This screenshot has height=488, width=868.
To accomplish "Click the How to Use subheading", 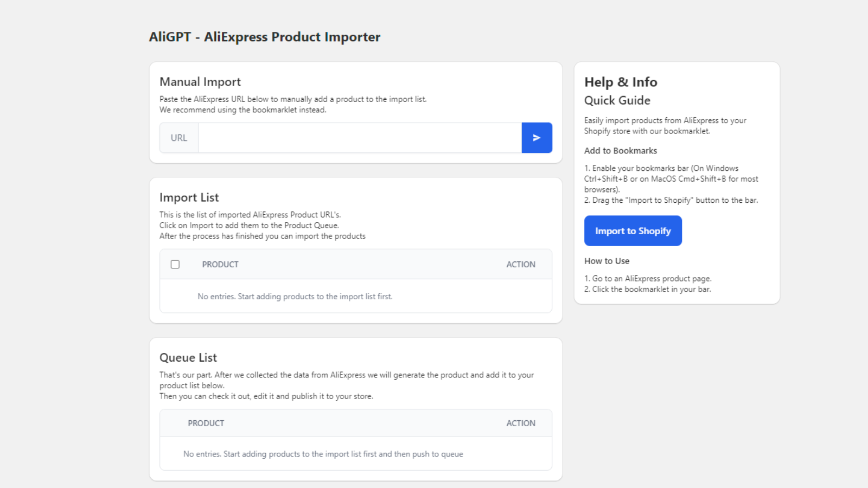I will (x=607, y=261).
